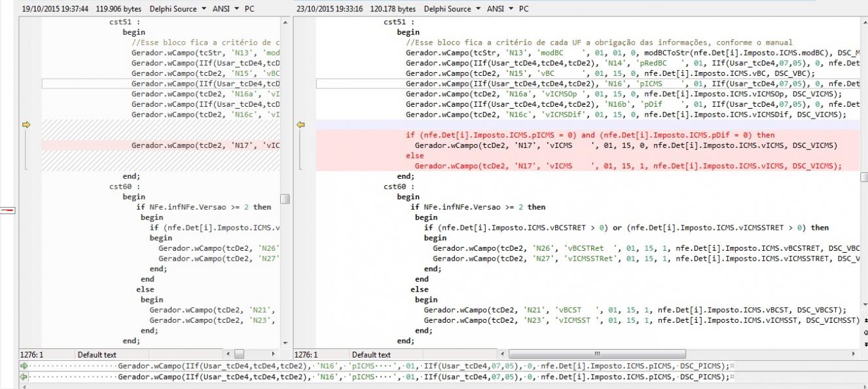Click right pane Default text status label

click(x=371, y=354)
